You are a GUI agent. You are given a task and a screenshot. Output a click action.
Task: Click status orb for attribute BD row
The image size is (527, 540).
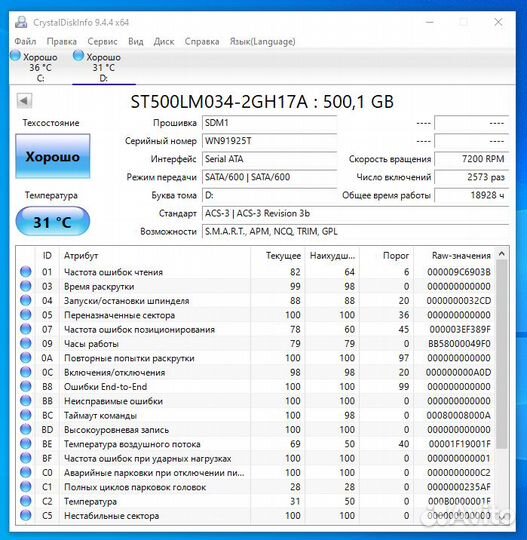[x=25, y=429]
